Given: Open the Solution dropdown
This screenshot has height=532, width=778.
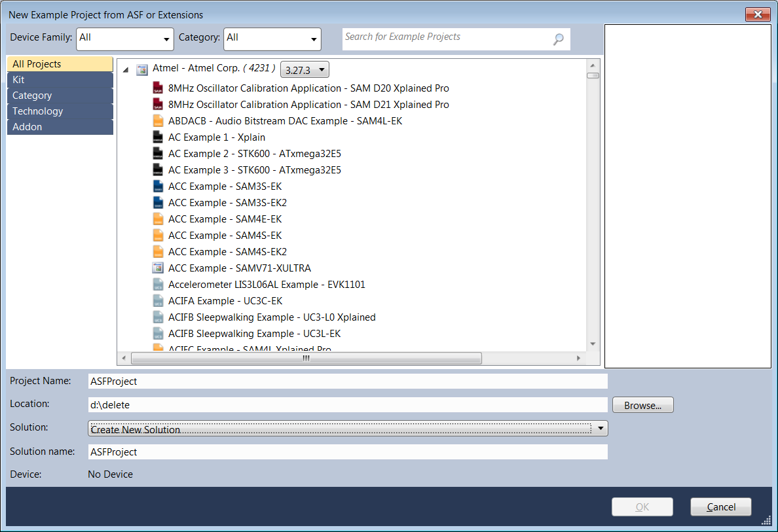Looking at the screenshot, I should tap(348, 429).
